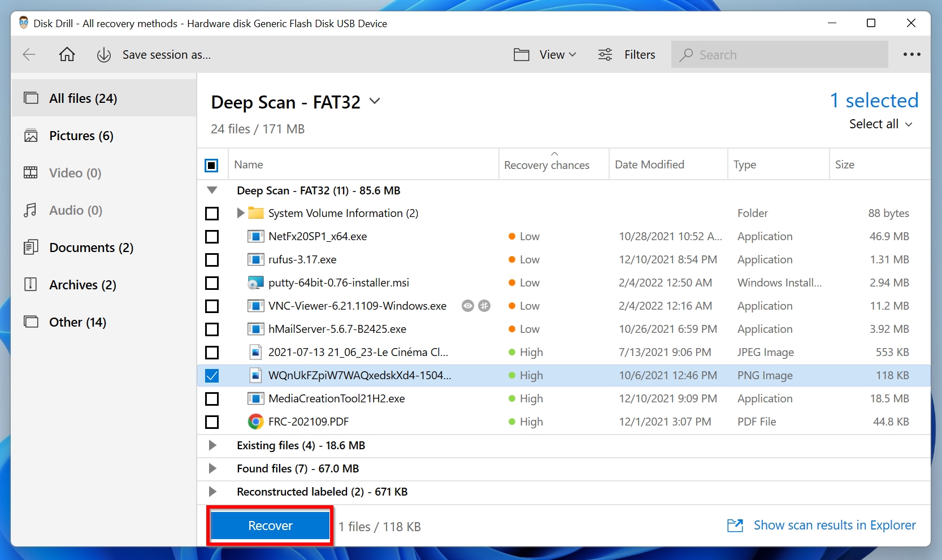Check the hMailServer checkbox
This screenshot has height=560, width=942.
tap(212, 329)
